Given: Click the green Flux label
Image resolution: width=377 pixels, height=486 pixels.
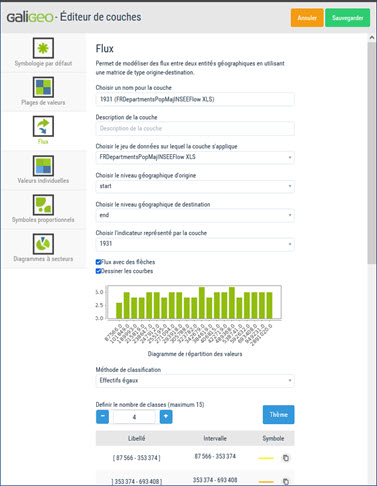Looking at the screenshot, I should (x=43, y=142).
